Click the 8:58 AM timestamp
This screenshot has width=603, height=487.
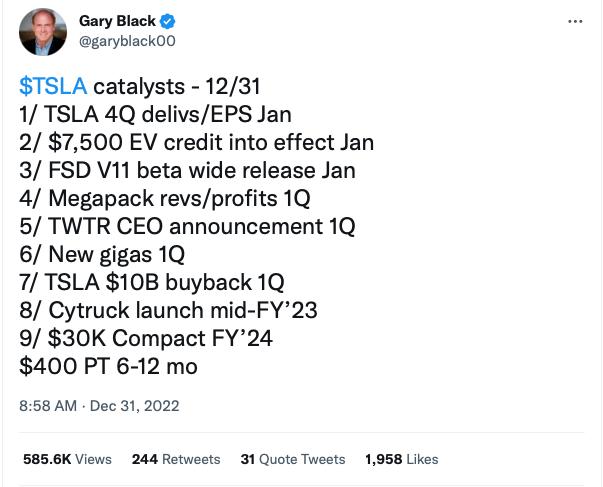click(48, 407)
